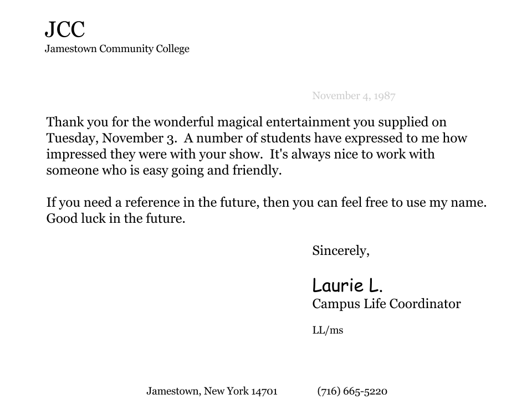Viewport: 532px width, 399px height.
Task: Click the sentence "Good luck in the future."
Action: (x=115, y=218)
